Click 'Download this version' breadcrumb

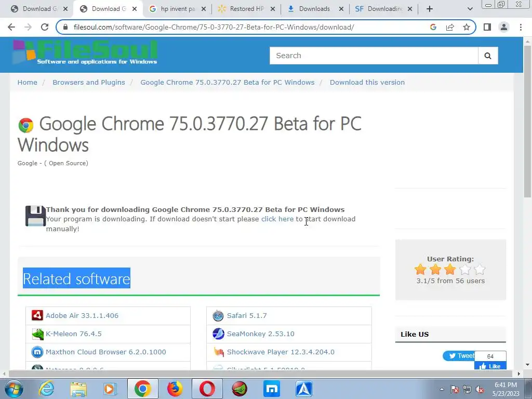(367, 83)
